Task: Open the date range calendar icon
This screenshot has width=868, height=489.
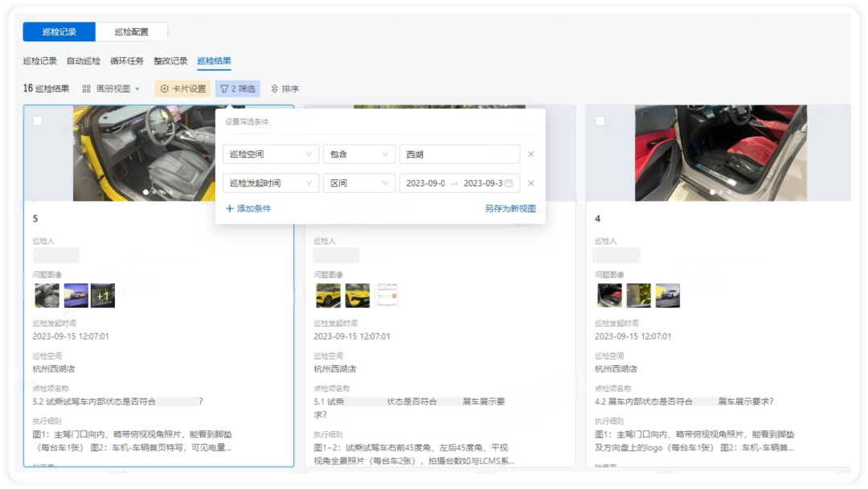Action: pos(509,183)
